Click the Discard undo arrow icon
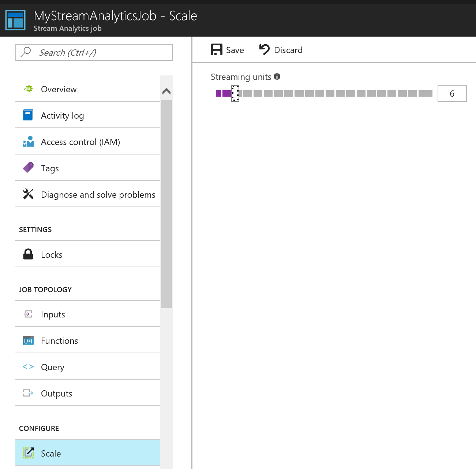This screenshot has height=469, width=476. coord(264,49)
